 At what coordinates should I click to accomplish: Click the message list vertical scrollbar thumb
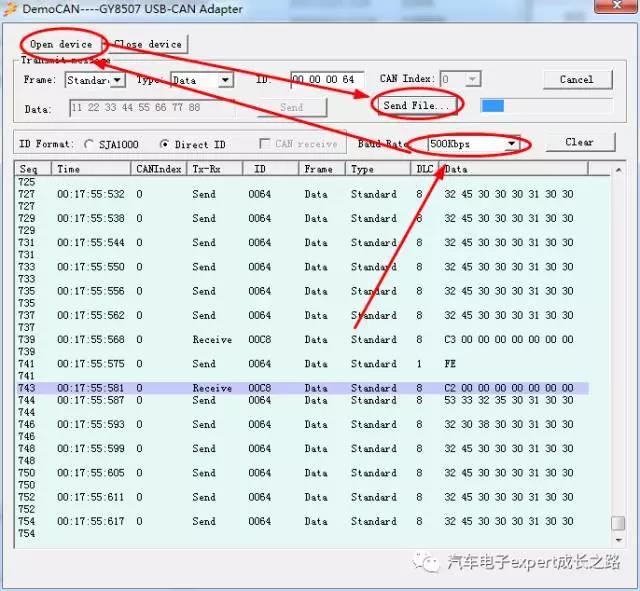[x=619, y=524]
